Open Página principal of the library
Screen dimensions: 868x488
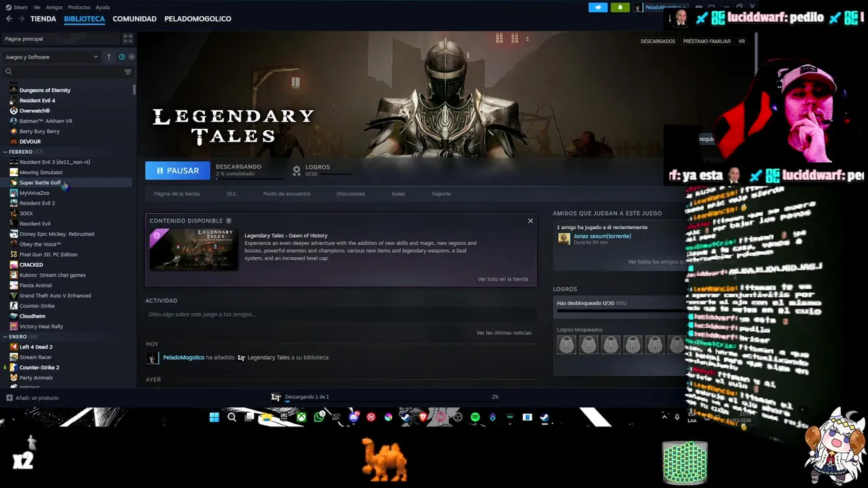tap(24, 39)
